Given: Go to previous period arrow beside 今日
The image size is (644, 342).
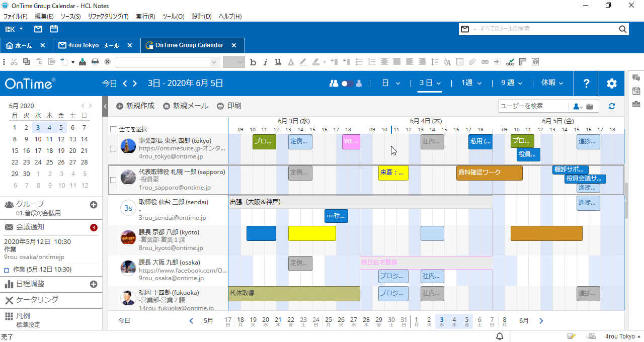Looking at the screenshot, I should (x=126, y=83).
